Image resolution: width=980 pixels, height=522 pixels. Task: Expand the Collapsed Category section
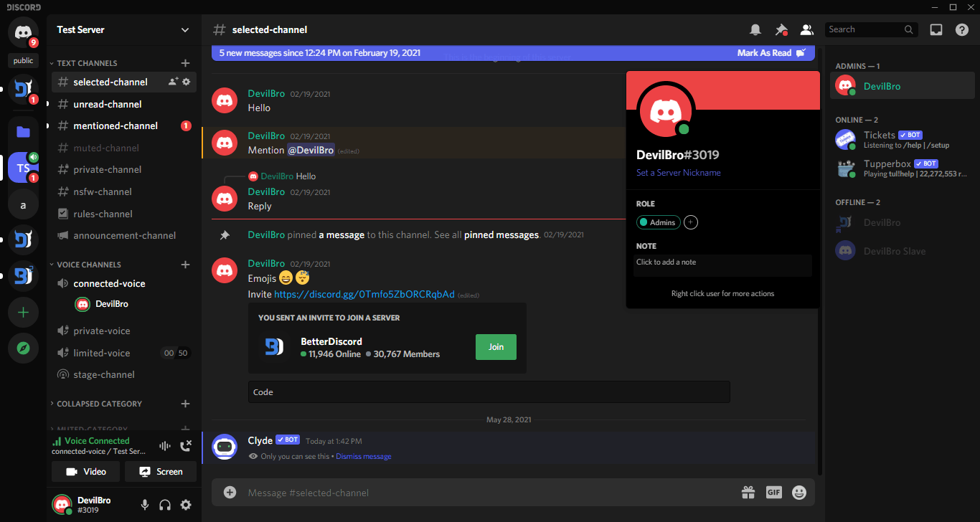click(99, 404)
